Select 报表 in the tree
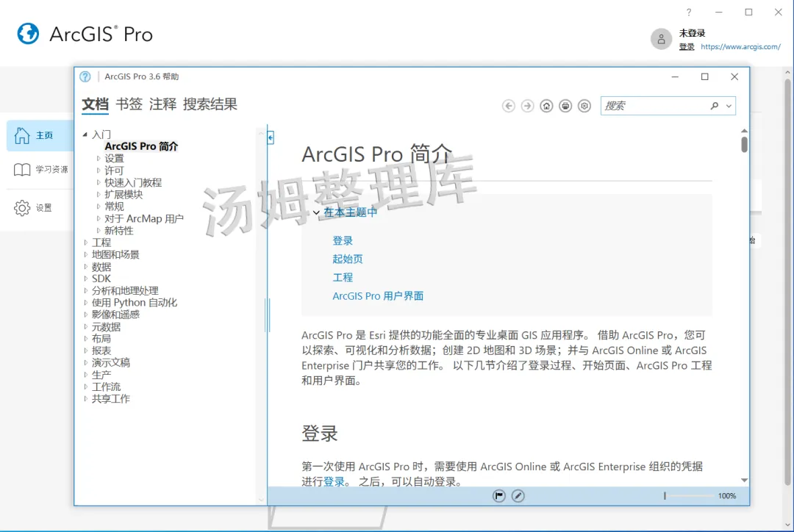The height and width of the screenshot is (532, 794). 101,351
